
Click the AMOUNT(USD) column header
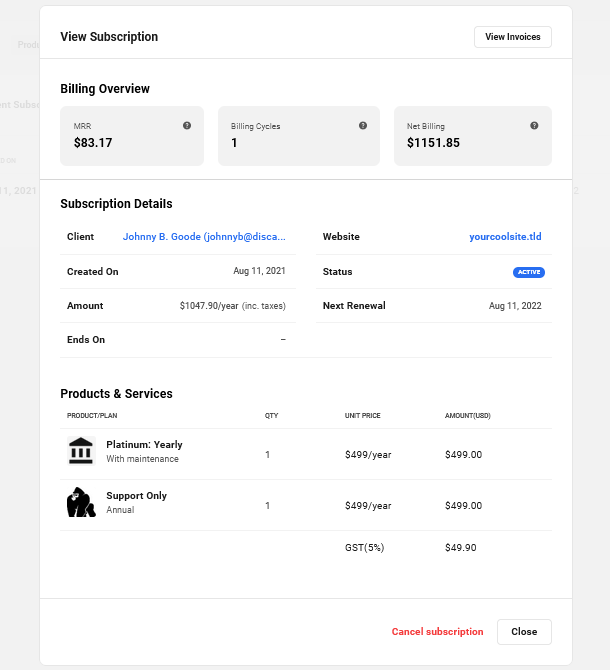pos(468,416)
